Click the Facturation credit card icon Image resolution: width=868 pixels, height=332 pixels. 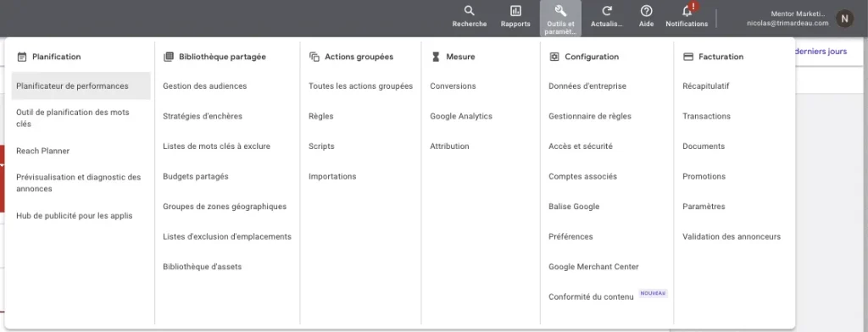[688, 57]
